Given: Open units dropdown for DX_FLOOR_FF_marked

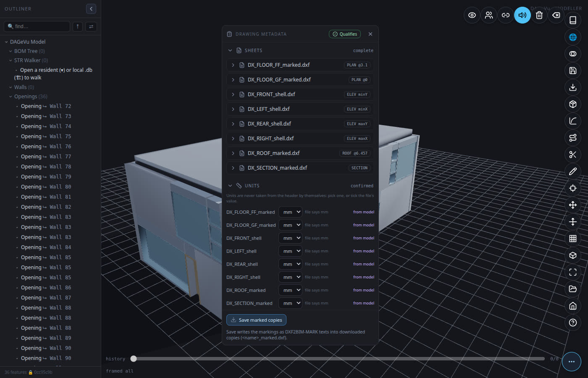Looking at the screenshot, I should [x=290, y=212].
